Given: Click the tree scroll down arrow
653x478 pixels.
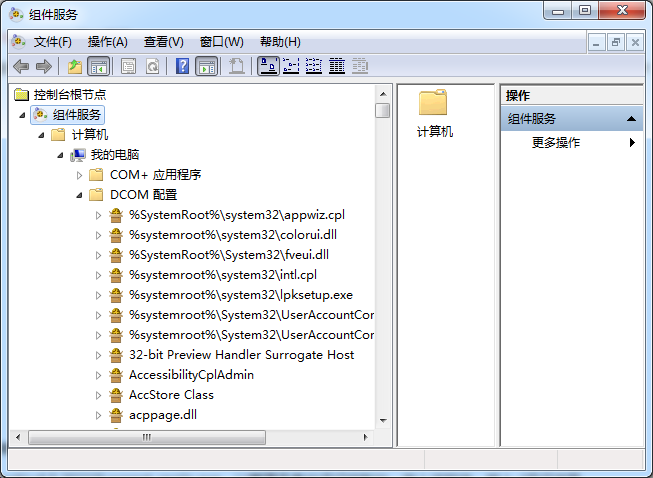Looking at the screenshot, I should [x=383, y=421].
